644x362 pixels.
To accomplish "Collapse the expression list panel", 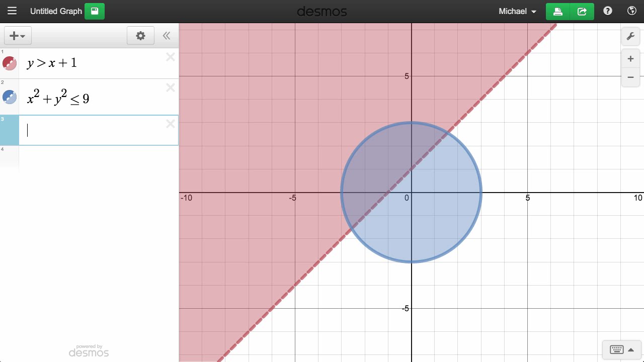I will [x=167, y=36].
